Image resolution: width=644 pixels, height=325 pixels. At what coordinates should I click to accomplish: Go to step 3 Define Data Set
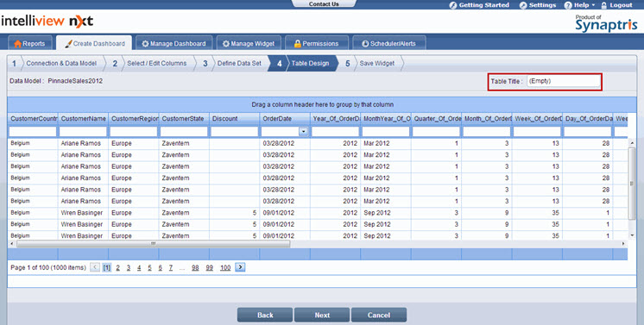point(234,63)
